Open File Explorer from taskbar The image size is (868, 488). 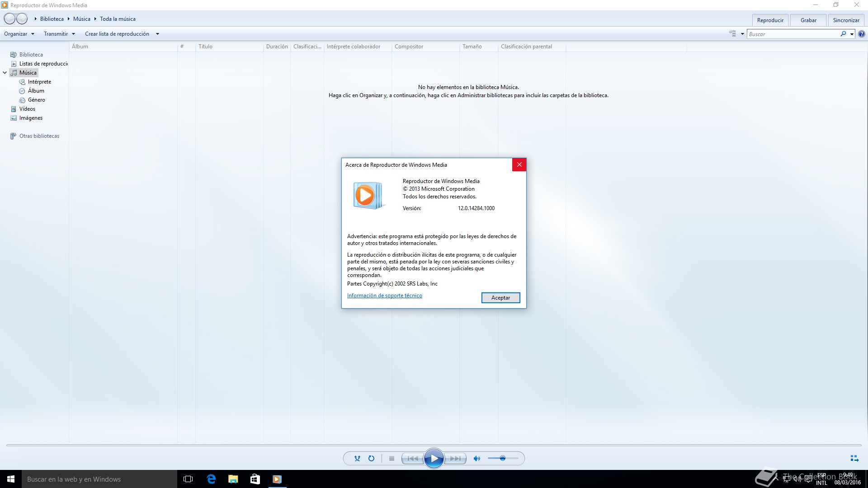233,479
